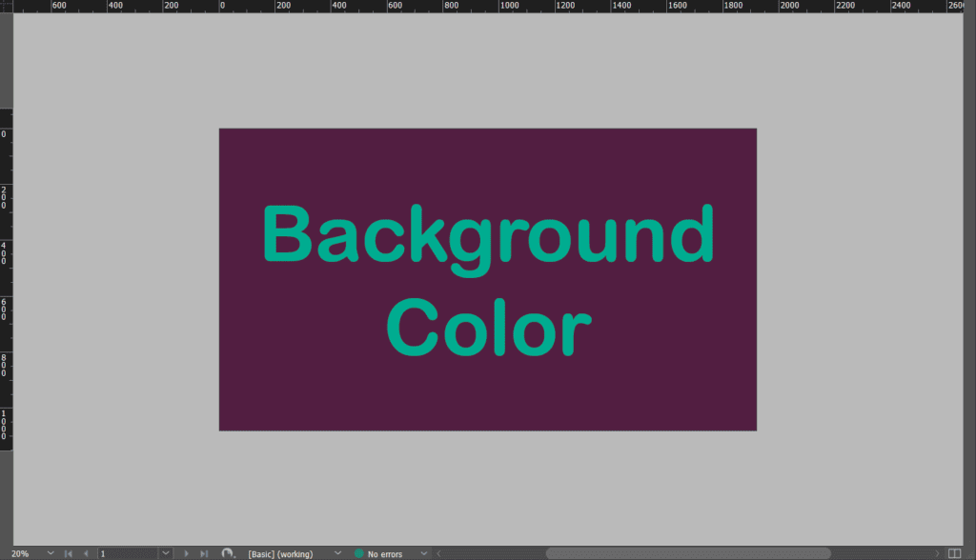Go to the next page
The height and width of the screenshot is (560, 976).
pos(186,553)
